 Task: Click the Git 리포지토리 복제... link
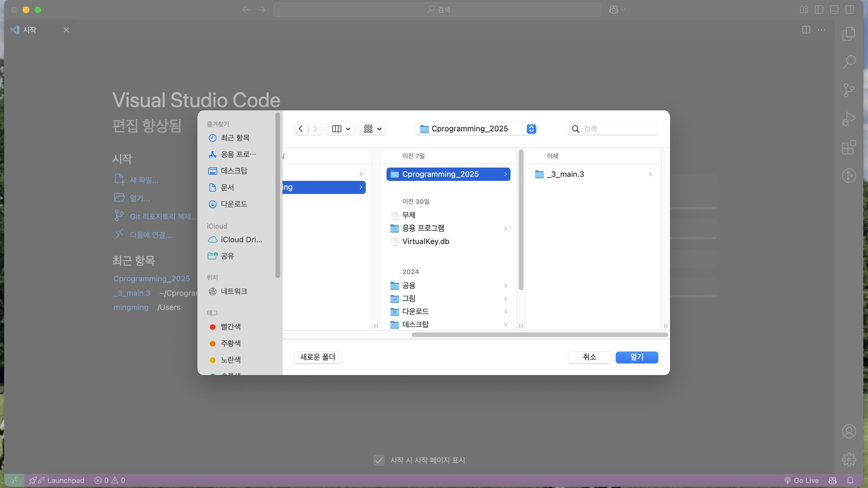pyautogui.click(x=163, y=216)
